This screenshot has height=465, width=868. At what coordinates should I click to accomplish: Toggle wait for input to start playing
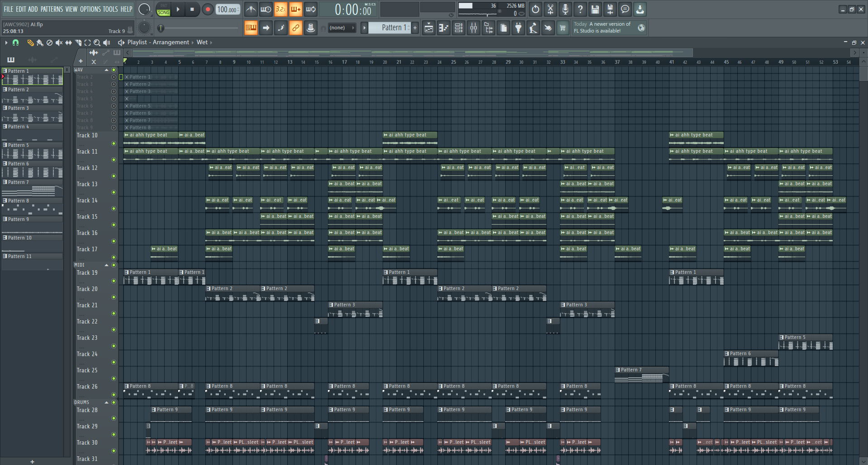point(266,9)
